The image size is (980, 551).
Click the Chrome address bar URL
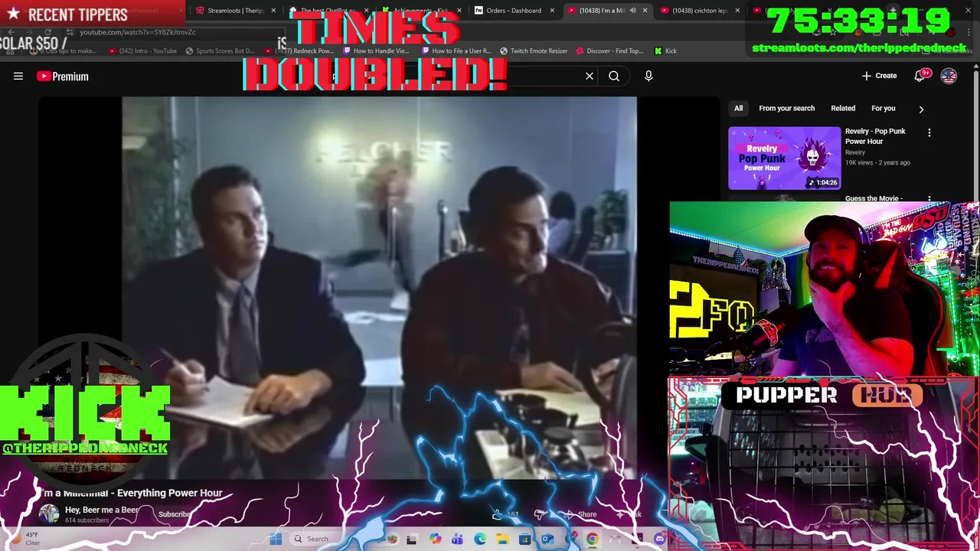[138, 32]
